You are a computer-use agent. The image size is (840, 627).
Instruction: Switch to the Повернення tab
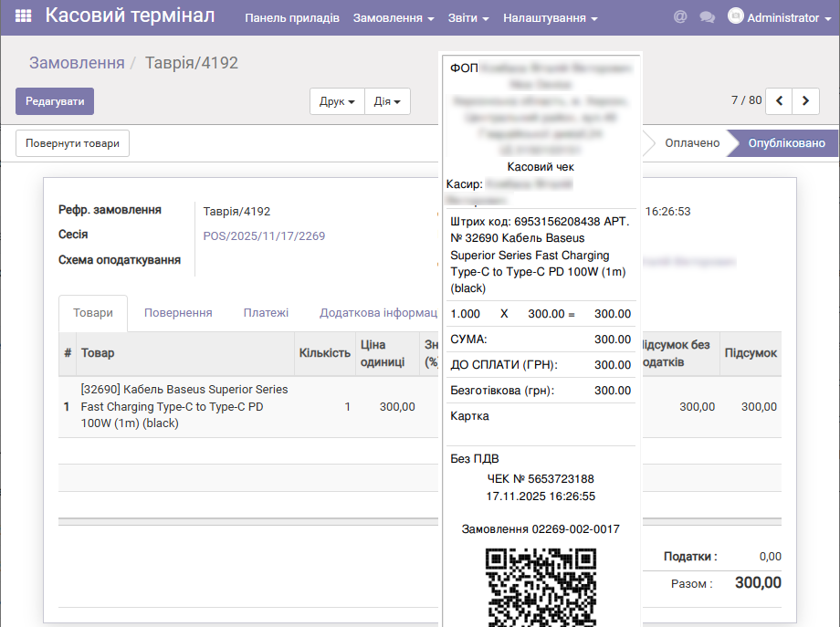[178, 313]
